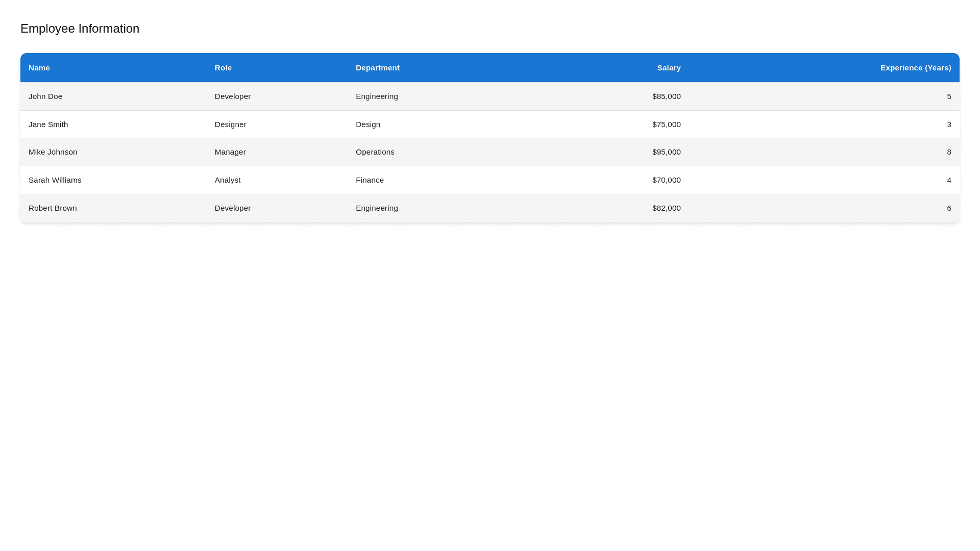Click the Designer role cell

click(x=230, y=124)
